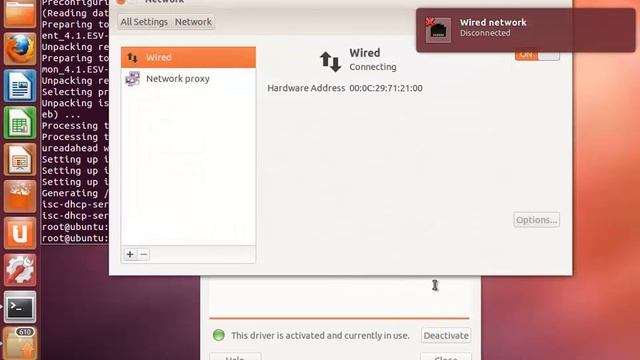Add a connection with plus button
This screenshot has height=360, width=640.
pos(130,254)
